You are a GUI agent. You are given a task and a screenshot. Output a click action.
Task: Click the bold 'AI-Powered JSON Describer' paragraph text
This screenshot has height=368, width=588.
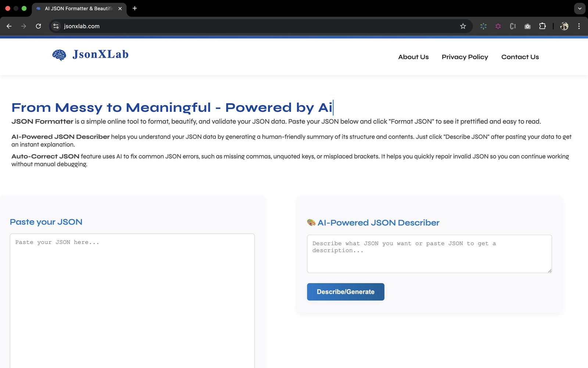coord(60,137)
